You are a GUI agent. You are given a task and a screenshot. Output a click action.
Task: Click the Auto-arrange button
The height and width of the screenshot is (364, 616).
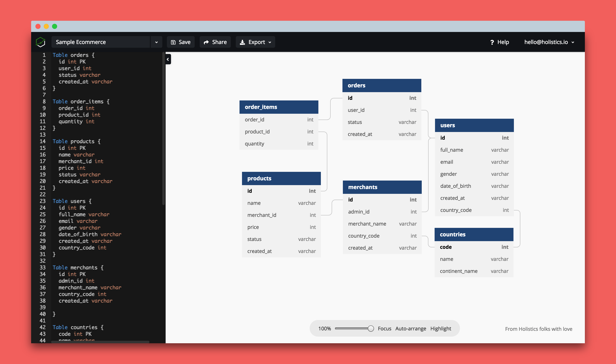tap(410, 328)
